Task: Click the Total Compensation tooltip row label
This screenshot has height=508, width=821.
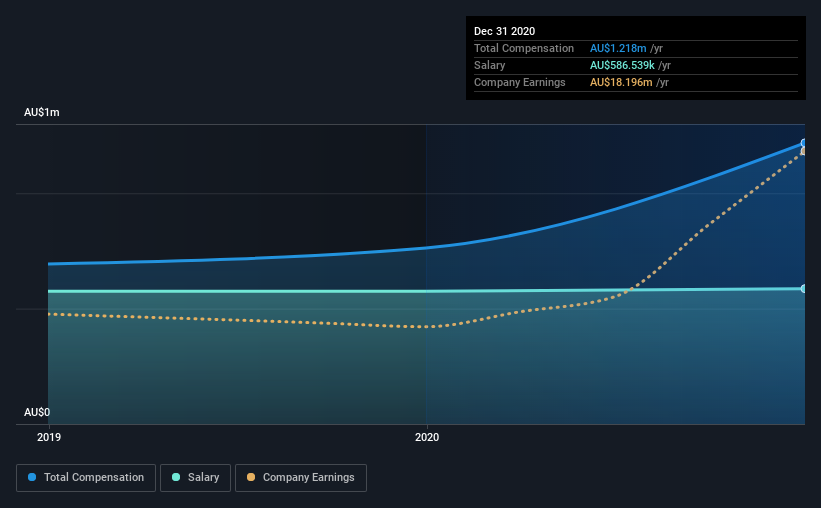Action: coord(524,48)
